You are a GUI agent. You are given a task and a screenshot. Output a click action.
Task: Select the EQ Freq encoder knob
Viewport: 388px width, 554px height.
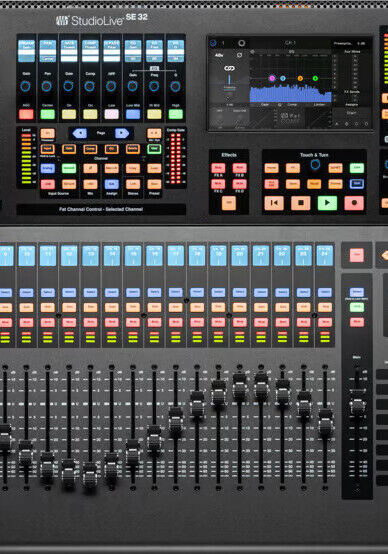(154, 86)
